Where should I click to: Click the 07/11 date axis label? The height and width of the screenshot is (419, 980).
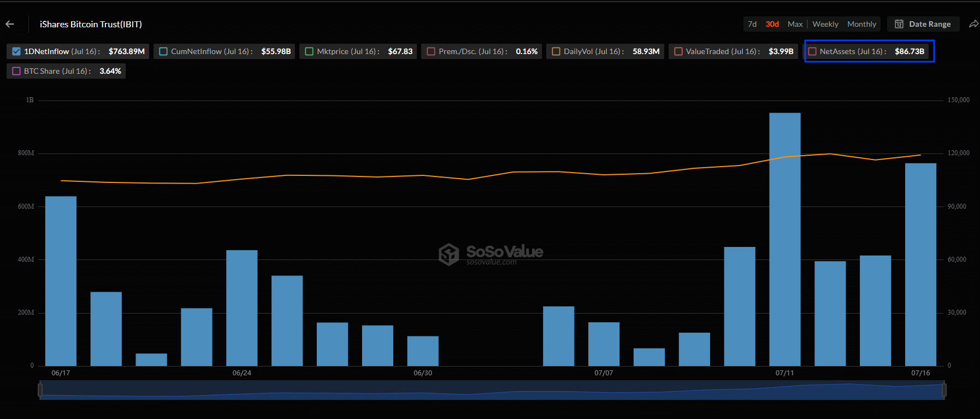(x=784, y=373)
